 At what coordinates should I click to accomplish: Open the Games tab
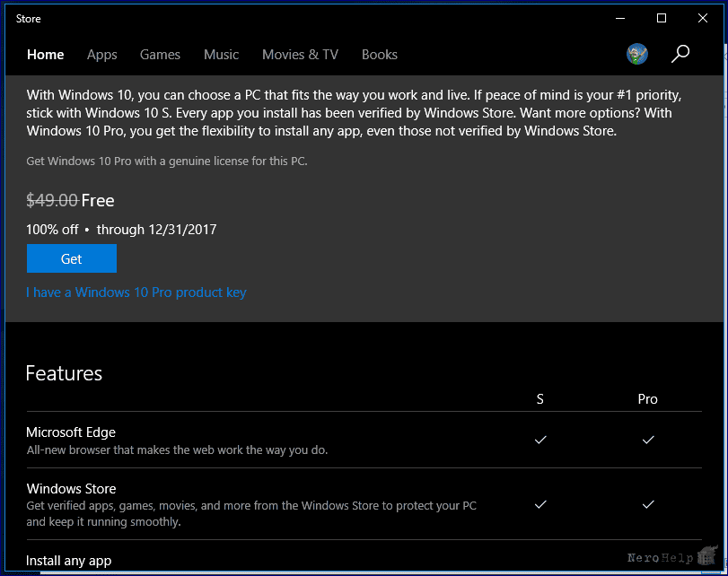[160, 55]
